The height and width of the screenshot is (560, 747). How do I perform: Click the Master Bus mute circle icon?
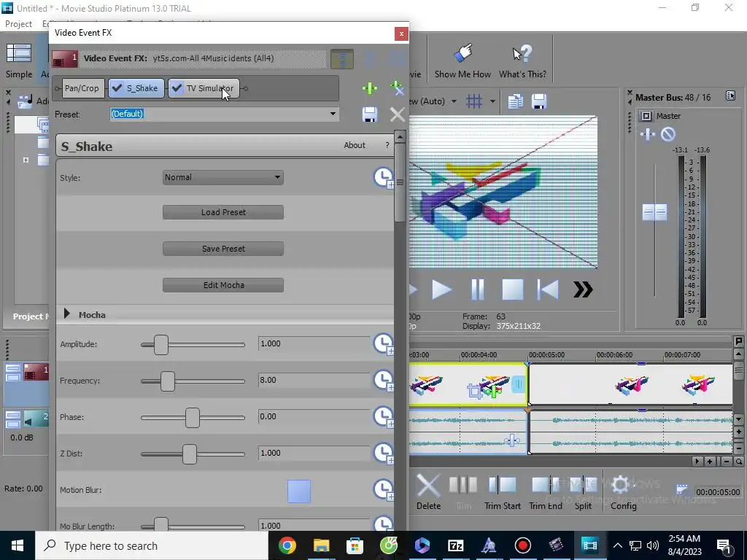point(668,134)
